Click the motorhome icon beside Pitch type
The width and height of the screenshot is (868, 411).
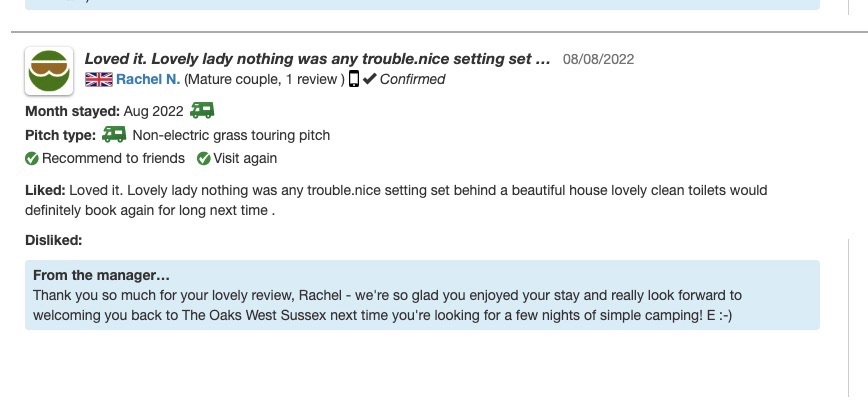point(114,134)
